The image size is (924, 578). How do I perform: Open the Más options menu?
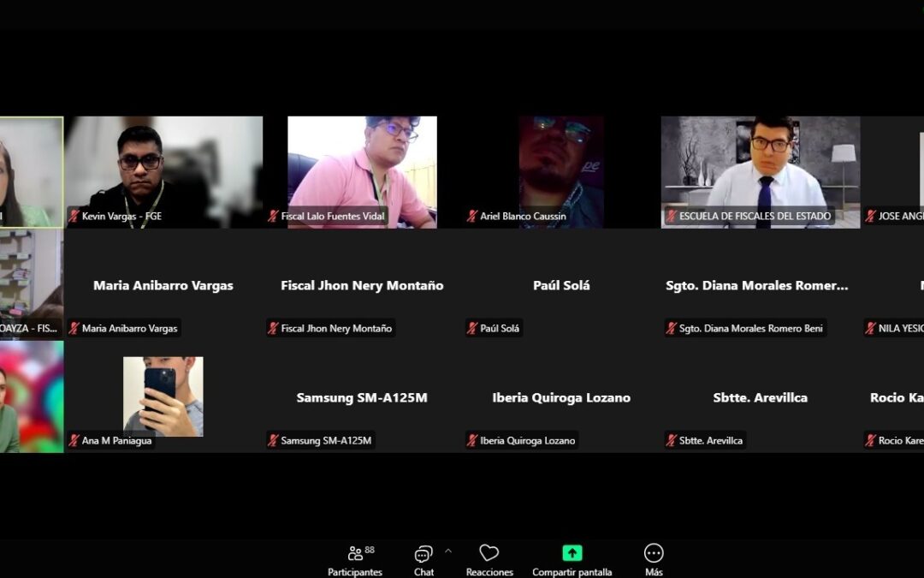pyautogui.click(x=654, y=559)
